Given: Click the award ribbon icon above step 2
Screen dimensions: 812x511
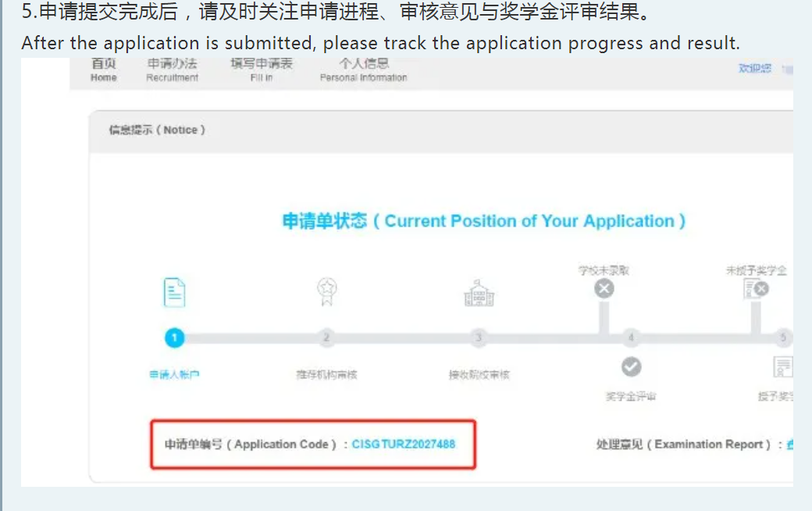Looking at the screenshot, I should (326, 291).
